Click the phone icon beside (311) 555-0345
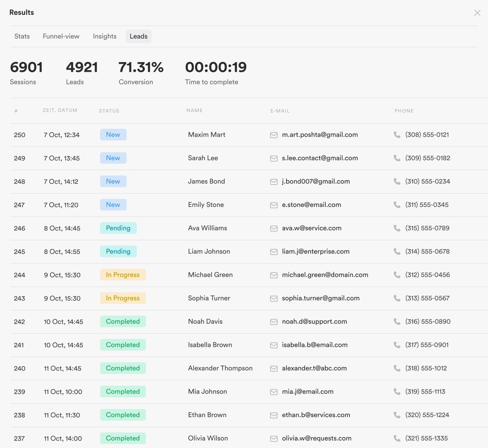 (x=397, y=205)
